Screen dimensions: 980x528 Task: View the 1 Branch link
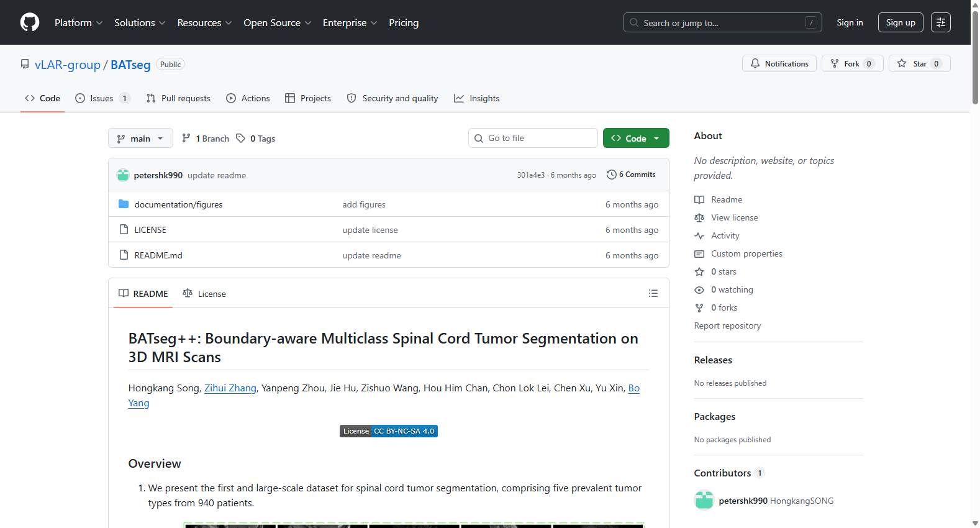206,138
